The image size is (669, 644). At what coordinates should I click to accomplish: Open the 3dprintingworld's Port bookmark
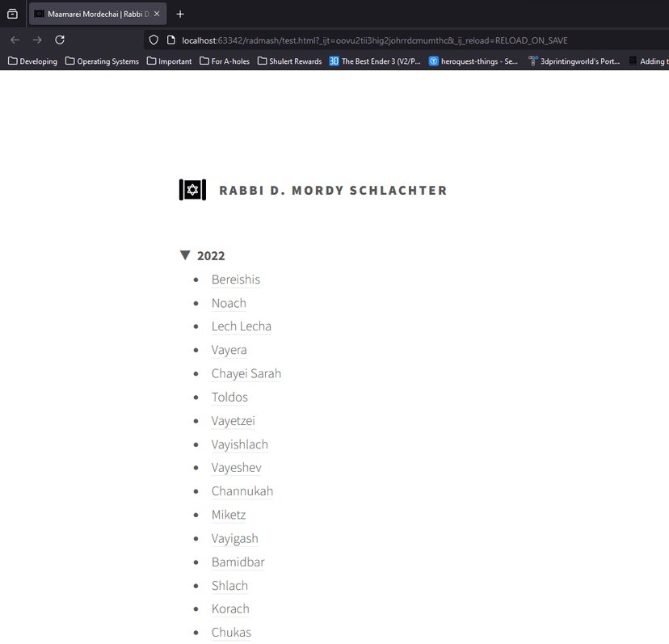click(x=574, y=61)
